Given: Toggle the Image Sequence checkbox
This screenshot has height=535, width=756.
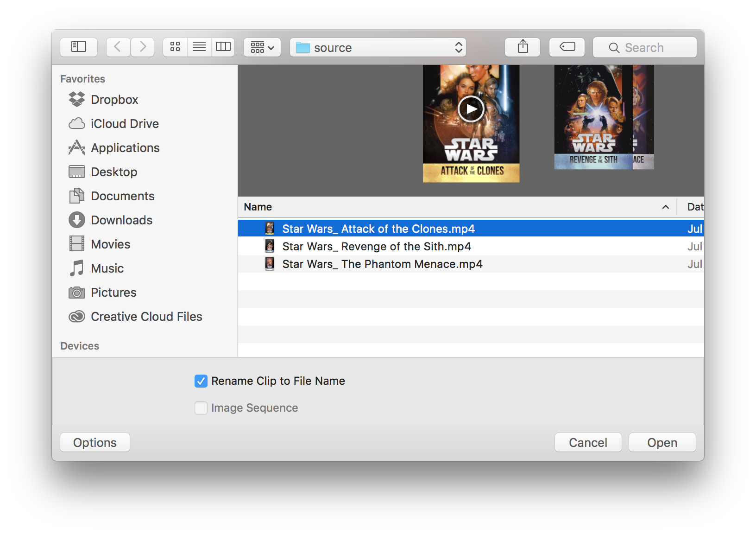Looking at the screenshot, I should [201, 408].
